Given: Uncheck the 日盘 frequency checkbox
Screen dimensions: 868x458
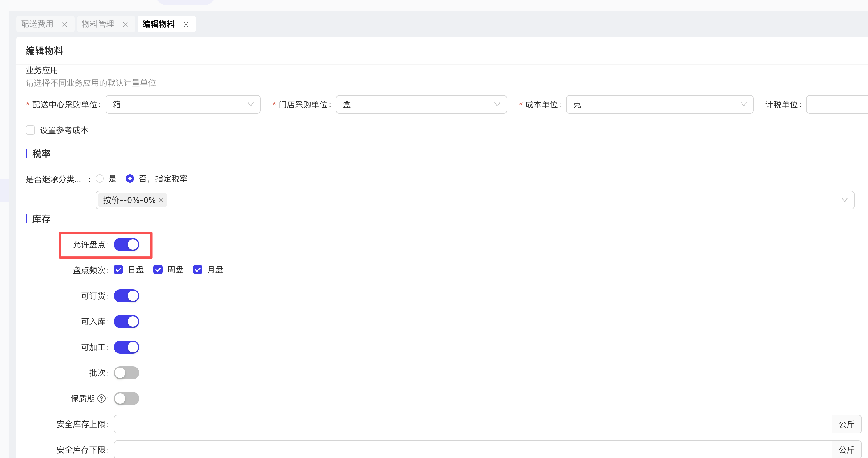Looking at the screenshot, I should coord(118,270).
